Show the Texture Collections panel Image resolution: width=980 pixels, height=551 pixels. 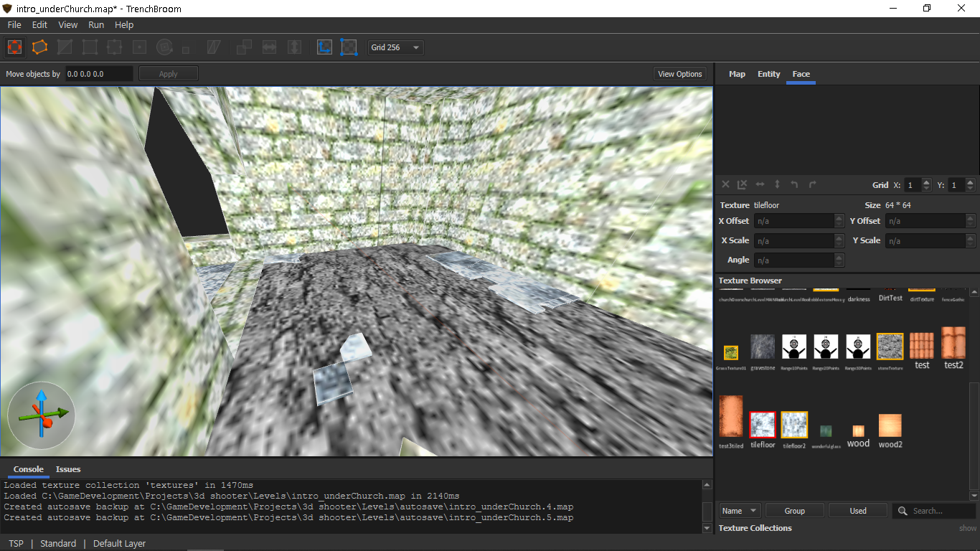pyautogui.click(x=968, y=528)
